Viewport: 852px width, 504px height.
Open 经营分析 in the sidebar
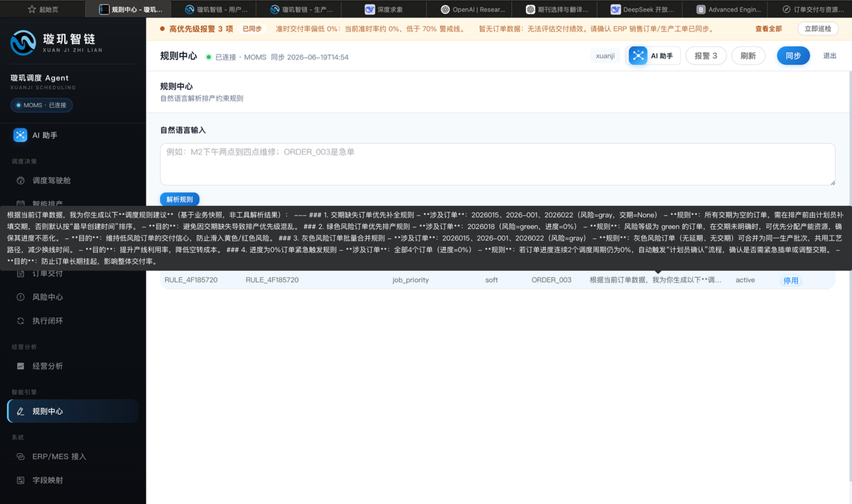[73, 366]
